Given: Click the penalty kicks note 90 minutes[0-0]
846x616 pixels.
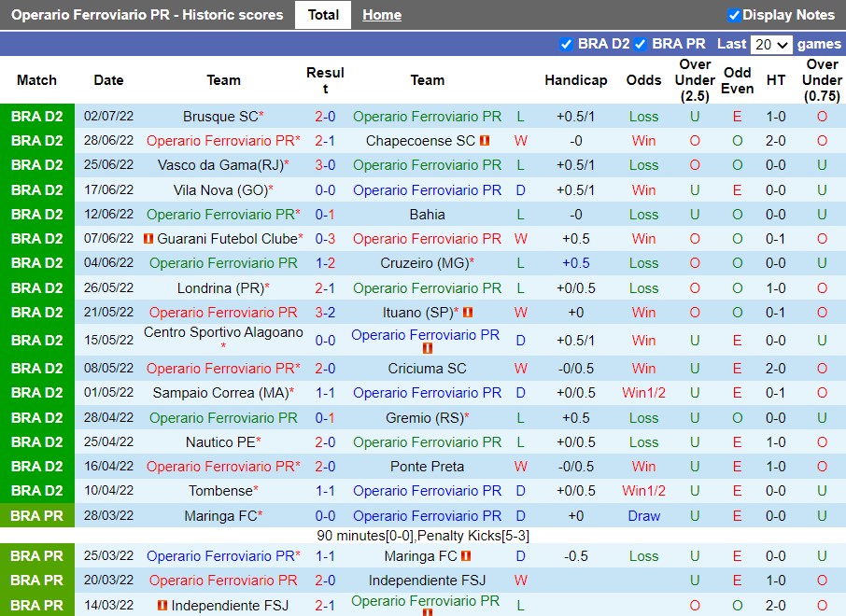Looking at the screenshot, I should click(423, 536).
